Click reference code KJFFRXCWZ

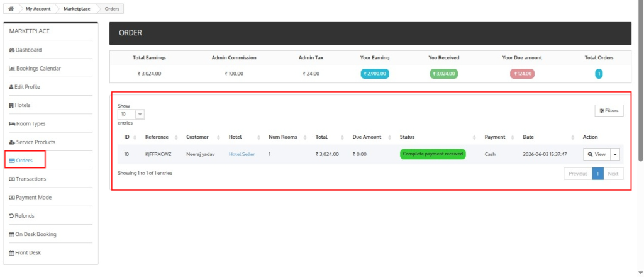(x=158, y=154)
